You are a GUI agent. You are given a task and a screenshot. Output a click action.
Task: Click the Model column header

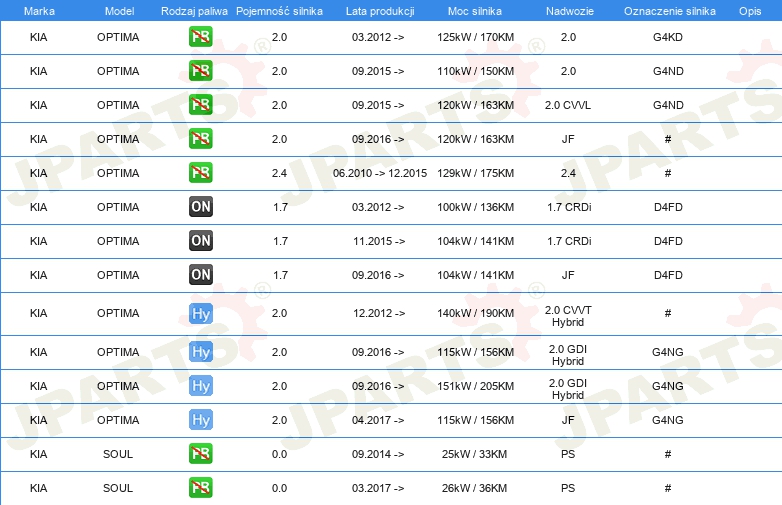click(x=119, y=11)
